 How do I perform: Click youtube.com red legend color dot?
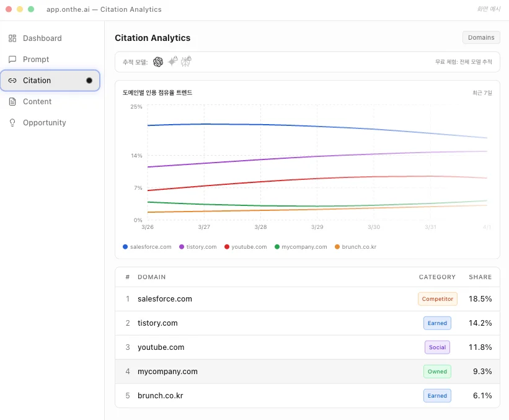227,247
